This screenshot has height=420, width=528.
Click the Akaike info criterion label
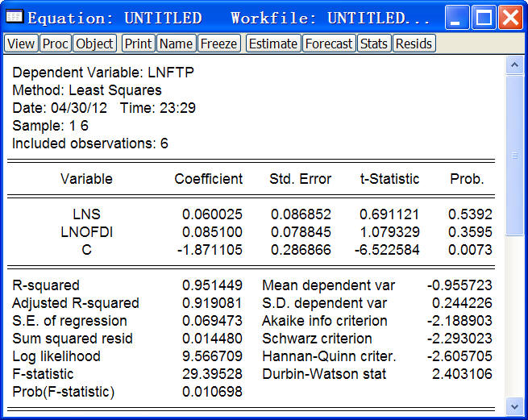tap(325, 321)
